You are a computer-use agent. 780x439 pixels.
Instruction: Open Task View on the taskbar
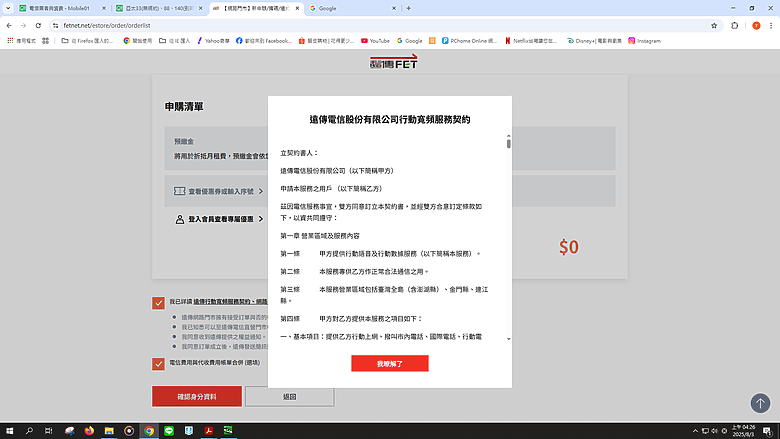tap(48, 431)
